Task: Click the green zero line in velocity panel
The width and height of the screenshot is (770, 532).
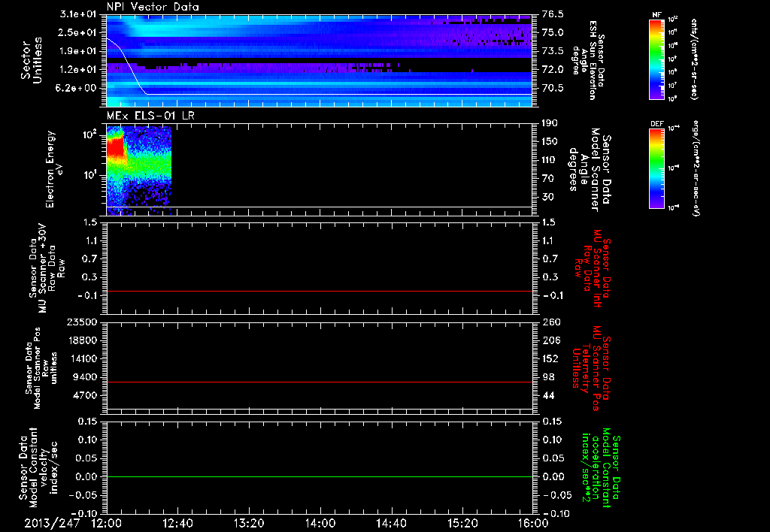Action: tap(320, 476)
